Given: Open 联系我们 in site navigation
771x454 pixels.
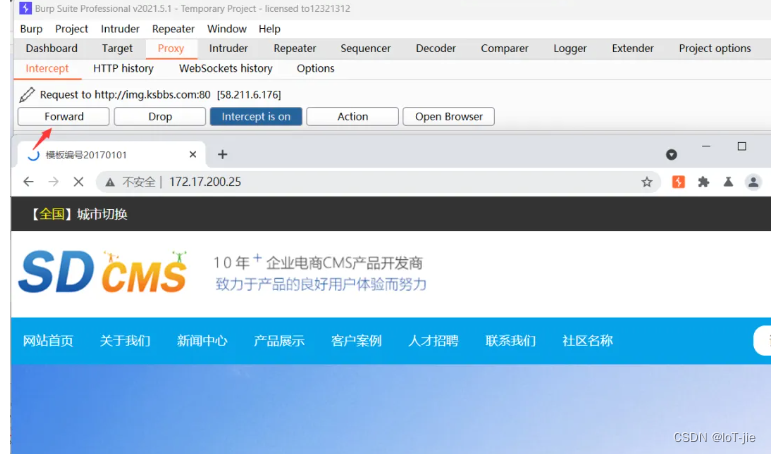Looking at the screenshot, I should click(510, 340).
